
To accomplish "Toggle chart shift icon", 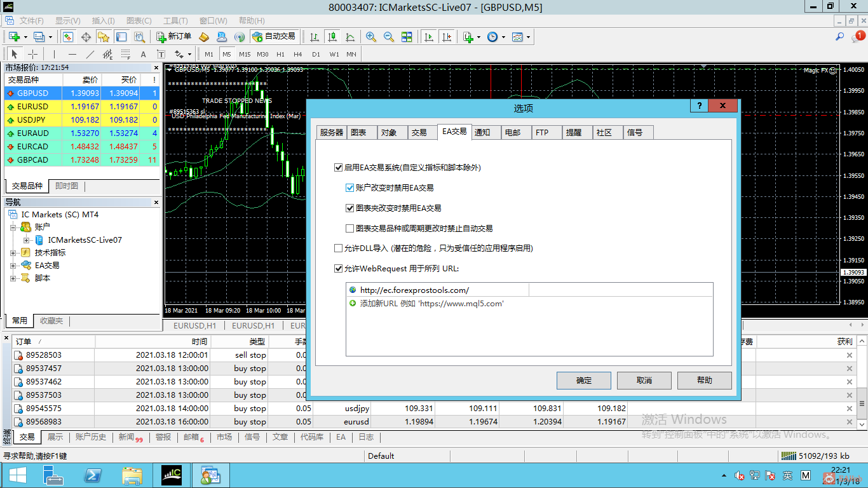I will click(447, 37).
